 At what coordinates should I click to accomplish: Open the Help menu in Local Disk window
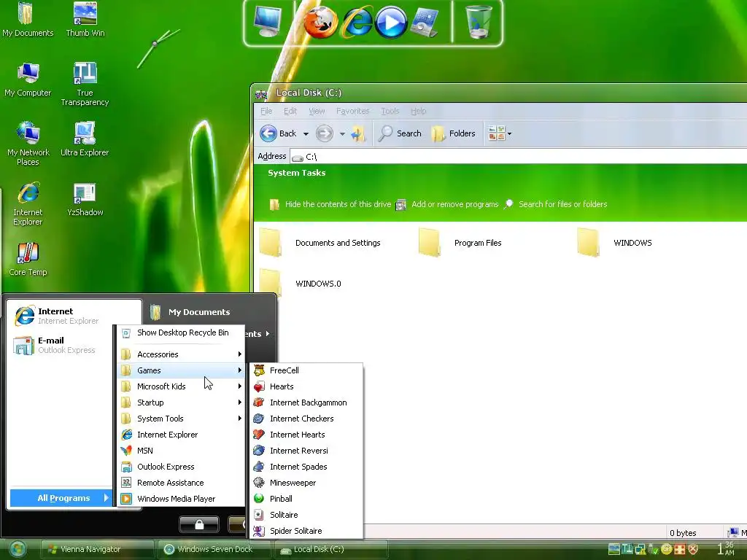(418, 111)
